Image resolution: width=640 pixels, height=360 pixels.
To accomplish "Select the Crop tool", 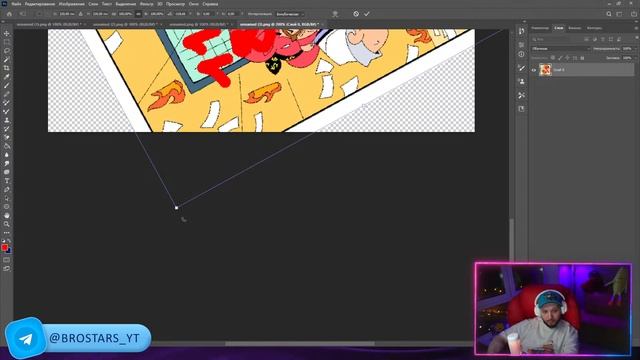I will (x=7, y=68).
